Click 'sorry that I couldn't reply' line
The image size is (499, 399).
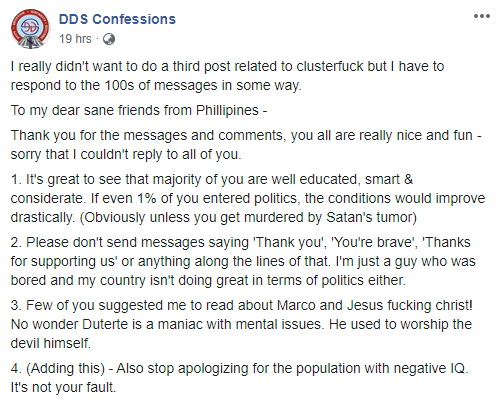(x=126, y=154)
